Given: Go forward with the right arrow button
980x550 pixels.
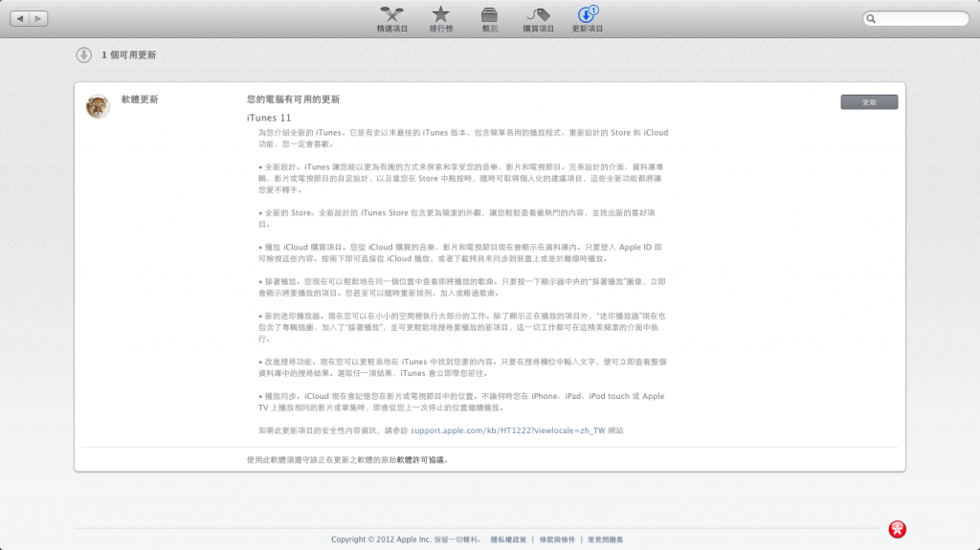Looking at the screenshot, I should pyautogui.click(x=38, y=19).
